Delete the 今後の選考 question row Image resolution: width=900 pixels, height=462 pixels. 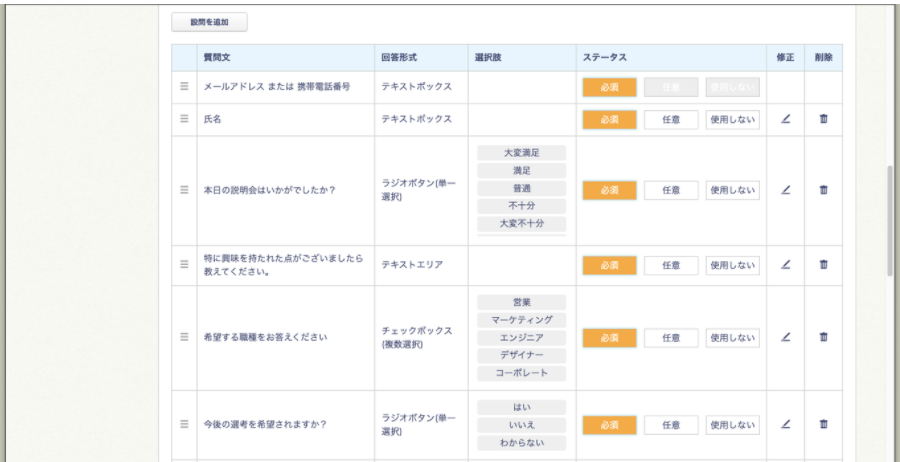click(x=823, y=424)
